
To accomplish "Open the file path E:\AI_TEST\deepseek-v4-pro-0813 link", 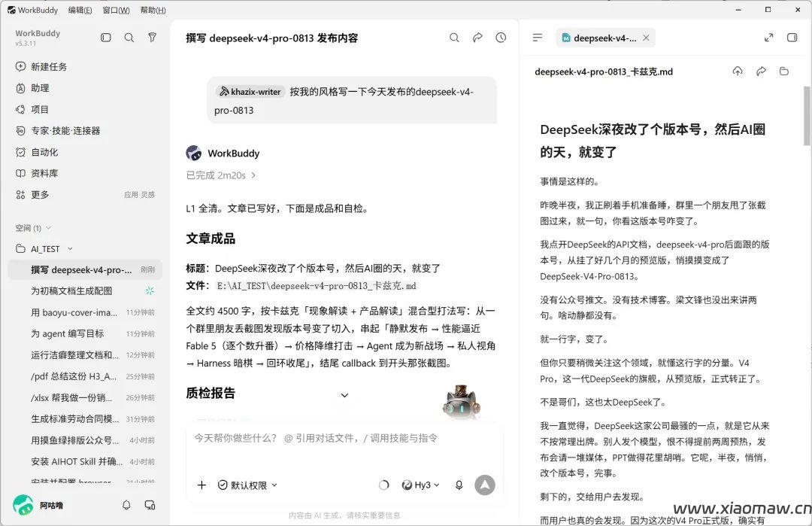I will (x=317, y=285).
